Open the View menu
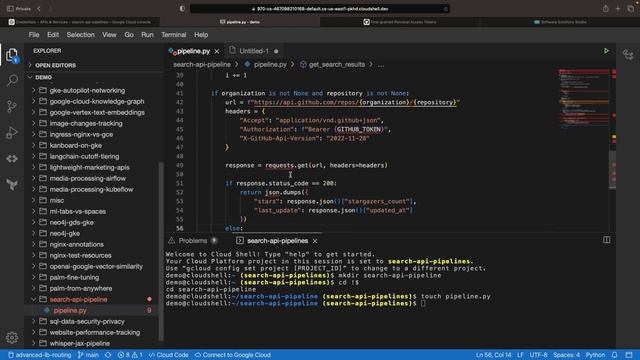 tap(109, 35)
